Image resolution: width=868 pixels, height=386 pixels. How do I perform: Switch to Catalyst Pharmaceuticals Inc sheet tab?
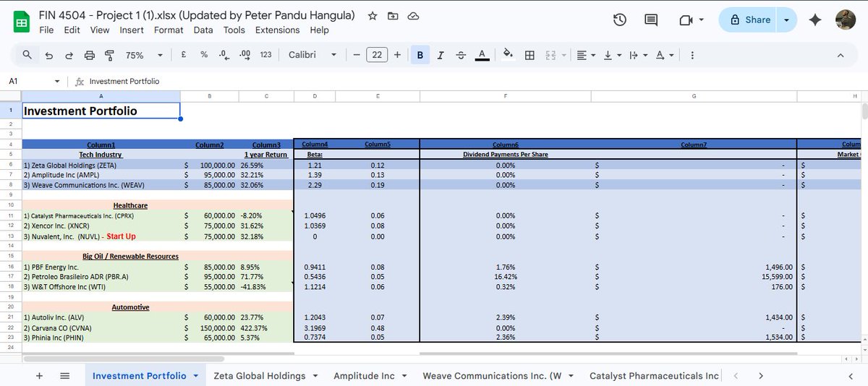(x=654, y=376)
